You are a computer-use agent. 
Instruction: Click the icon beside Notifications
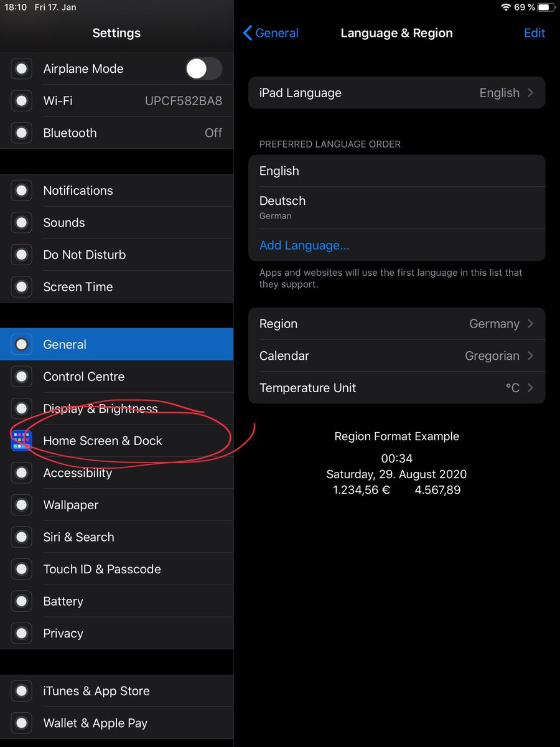pos(22,190)
